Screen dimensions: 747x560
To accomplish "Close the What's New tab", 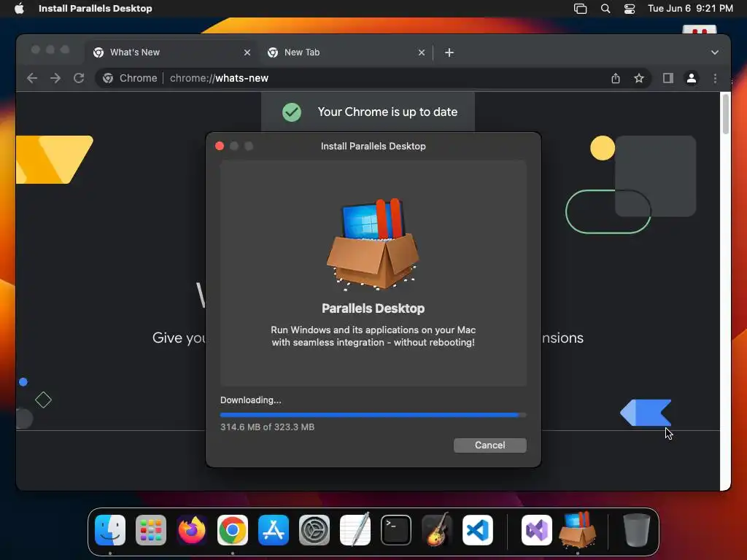I will (247, 52).
